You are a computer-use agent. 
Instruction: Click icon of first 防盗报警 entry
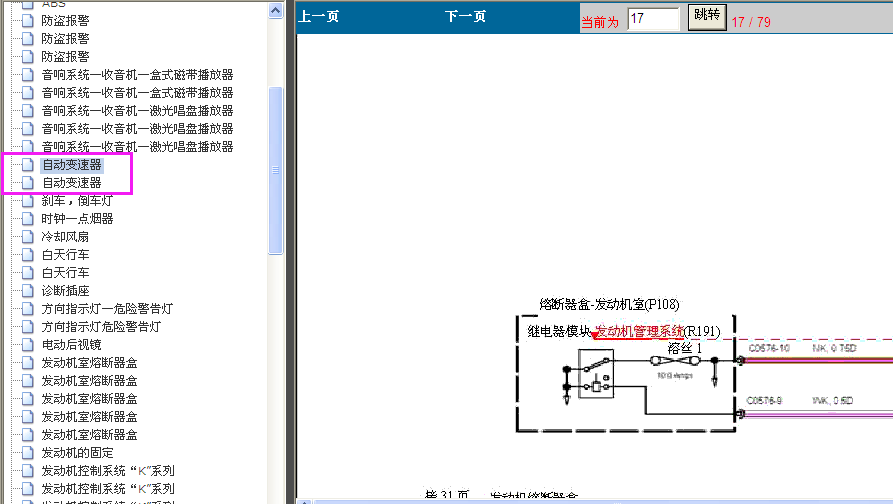coord(27,21)
